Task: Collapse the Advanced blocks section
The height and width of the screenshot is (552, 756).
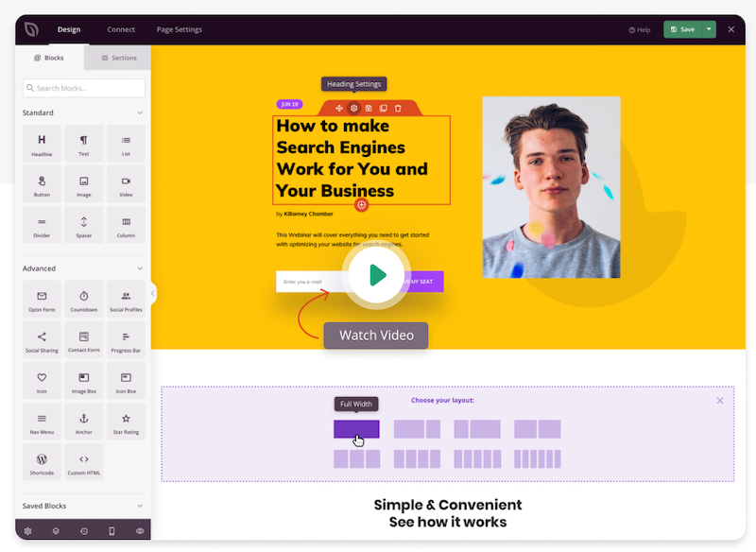Action: pos(140,268)
